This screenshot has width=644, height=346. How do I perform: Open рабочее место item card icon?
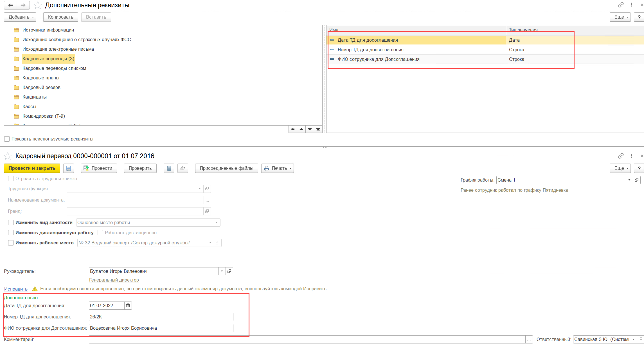(218, 243)
